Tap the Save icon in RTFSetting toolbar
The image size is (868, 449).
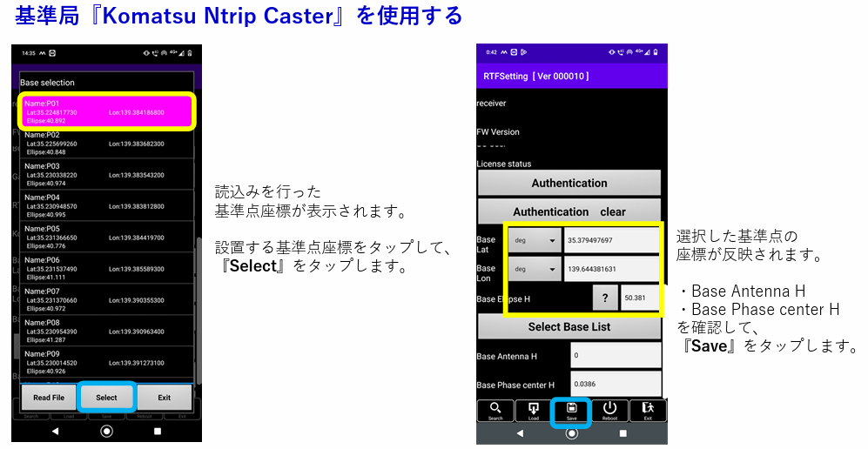(x=572, y=411)
